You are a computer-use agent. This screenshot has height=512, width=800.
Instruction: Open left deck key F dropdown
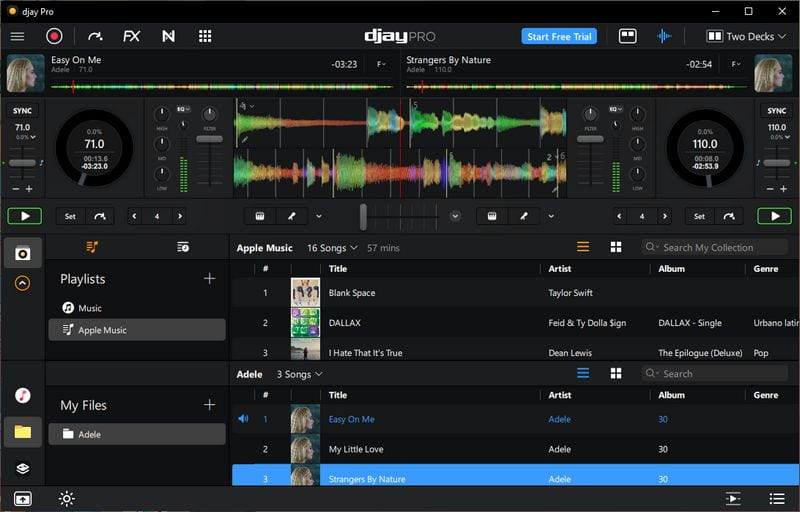click(x=381, y=64)
